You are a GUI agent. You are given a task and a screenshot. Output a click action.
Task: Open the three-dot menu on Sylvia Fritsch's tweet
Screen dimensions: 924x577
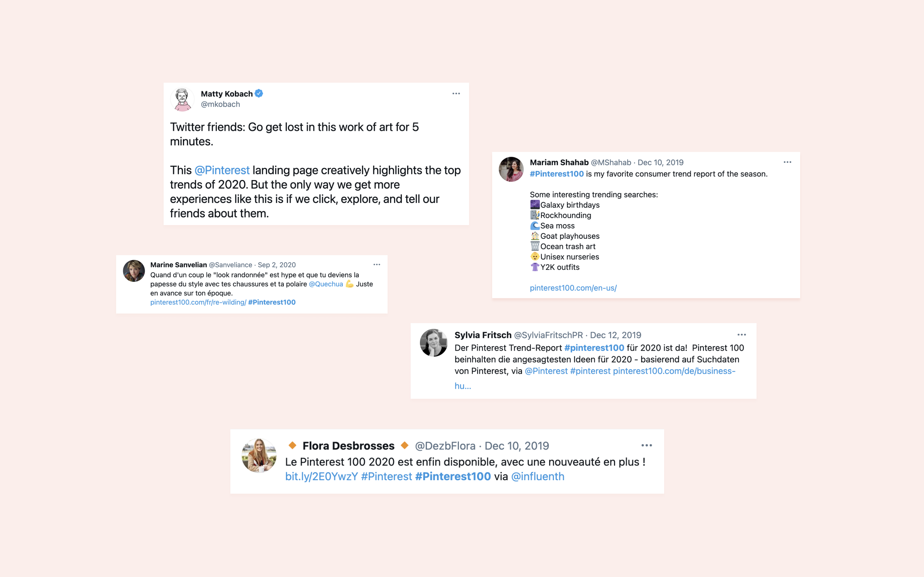tap(741, 335)
